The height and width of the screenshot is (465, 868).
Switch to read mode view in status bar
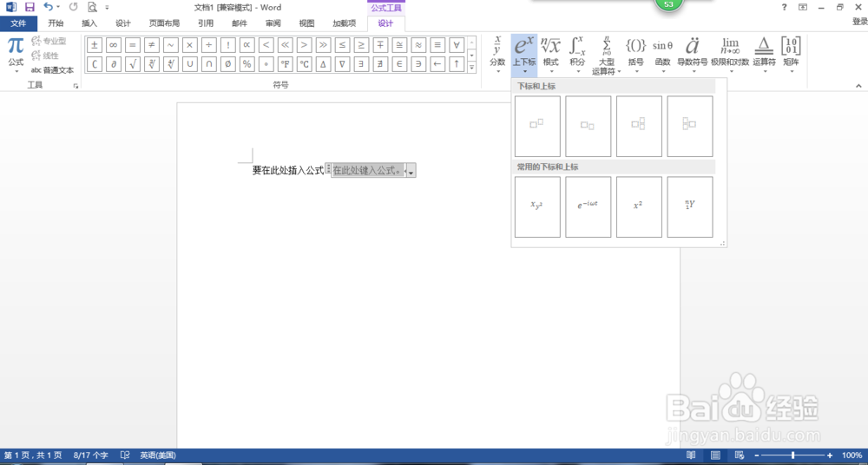pyautogui.click(x=691, y=455)
